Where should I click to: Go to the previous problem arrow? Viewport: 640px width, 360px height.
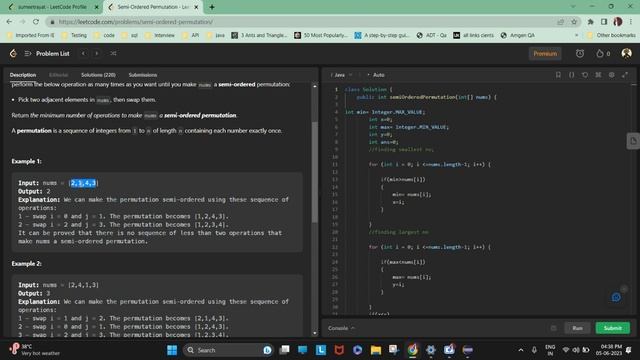point(83,53)
